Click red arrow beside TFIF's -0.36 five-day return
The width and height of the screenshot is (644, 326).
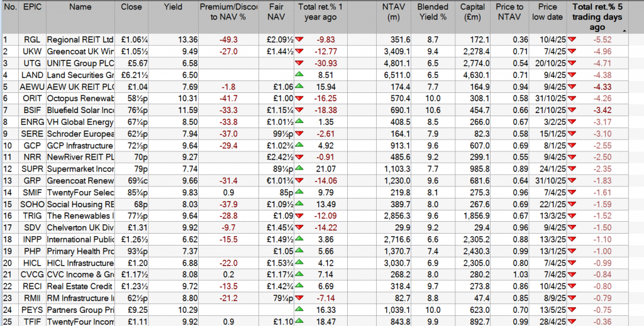(572, 320)
